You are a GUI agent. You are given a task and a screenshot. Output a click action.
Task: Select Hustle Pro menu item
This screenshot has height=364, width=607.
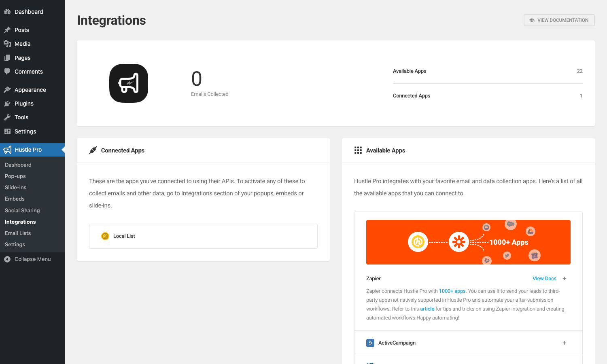click(x=32, y=150)
